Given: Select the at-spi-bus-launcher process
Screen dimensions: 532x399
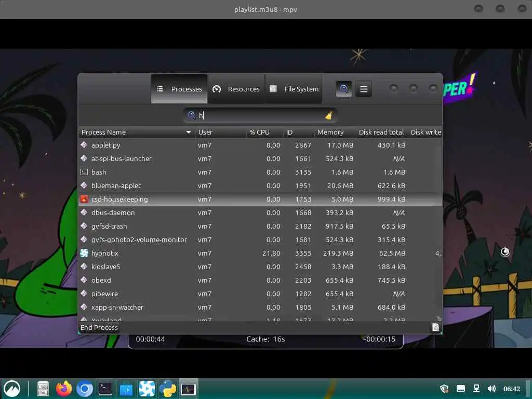Looking at the screenshot, I should (260, 159).
